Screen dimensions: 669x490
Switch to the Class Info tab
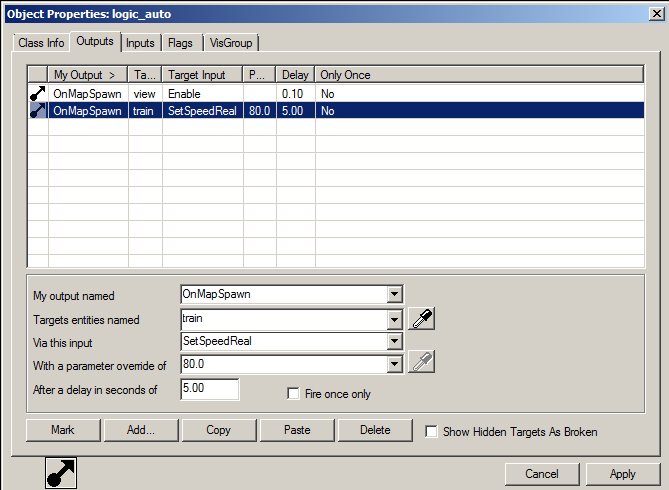tap(41, 43)
